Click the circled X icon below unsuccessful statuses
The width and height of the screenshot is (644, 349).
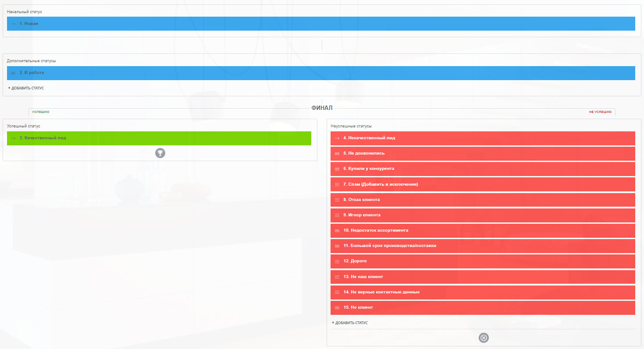click(484, 338)
